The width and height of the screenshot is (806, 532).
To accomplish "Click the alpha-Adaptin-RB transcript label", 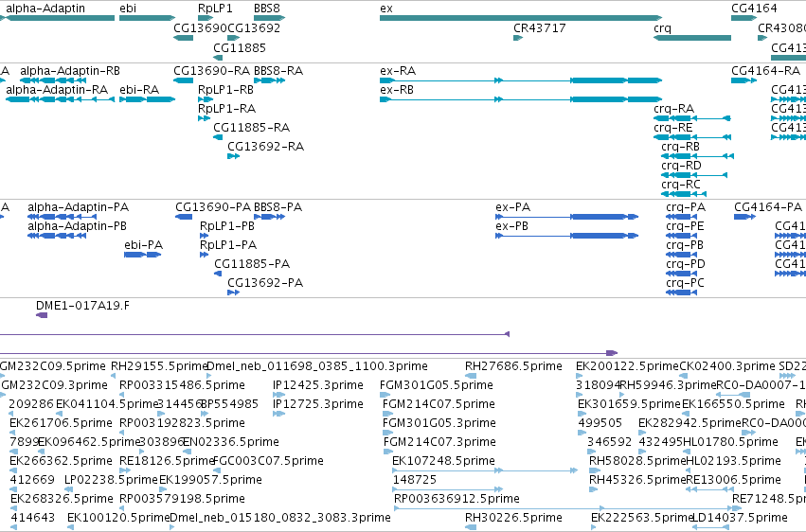I will point(70,71).
